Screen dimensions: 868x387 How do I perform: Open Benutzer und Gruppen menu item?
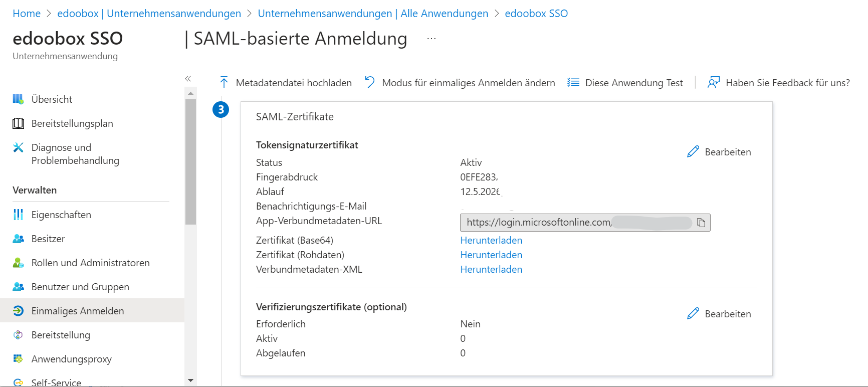click(x=80, y=287)
